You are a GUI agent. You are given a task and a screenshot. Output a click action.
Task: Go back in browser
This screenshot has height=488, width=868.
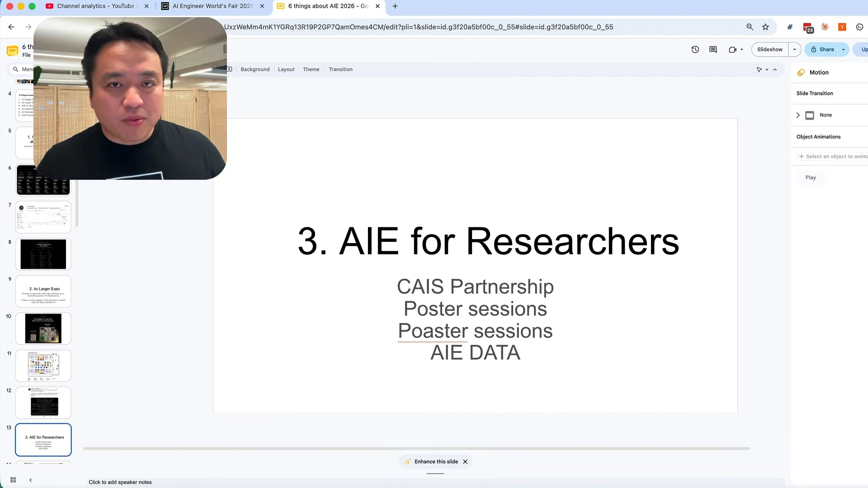click(x=11, y=27)
